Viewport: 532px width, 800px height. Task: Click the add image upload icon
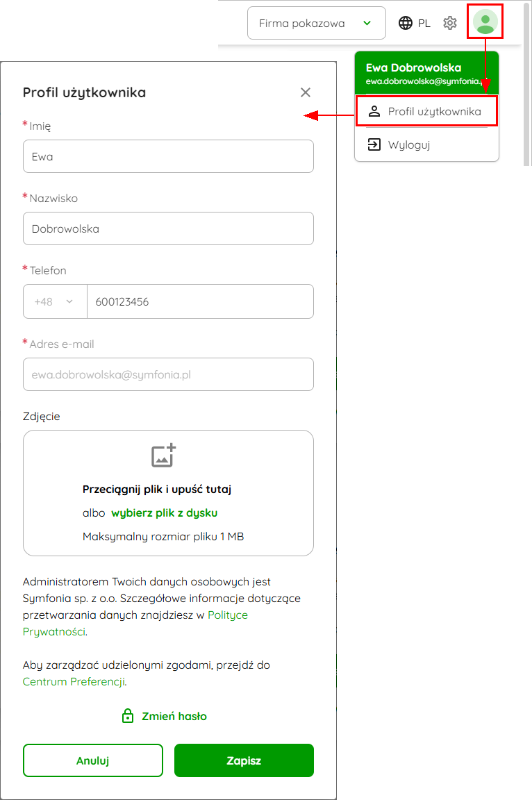pyautogui.click(x=163, y=455)
